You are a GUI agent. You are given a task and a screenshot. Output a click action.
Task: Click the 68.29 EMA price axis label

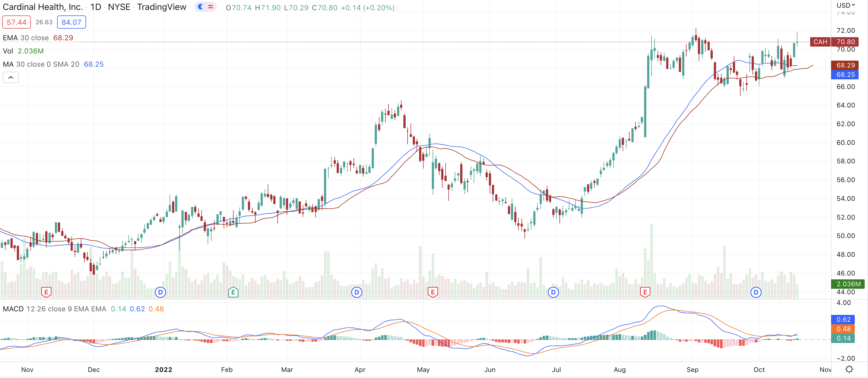[x=845, y=65]
